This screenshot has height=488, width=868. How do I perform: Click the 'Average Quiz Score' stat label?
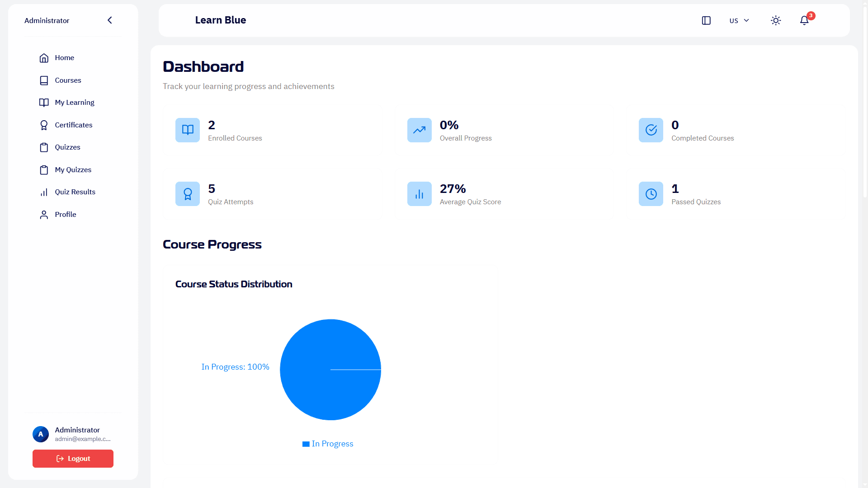click(470, 202)
